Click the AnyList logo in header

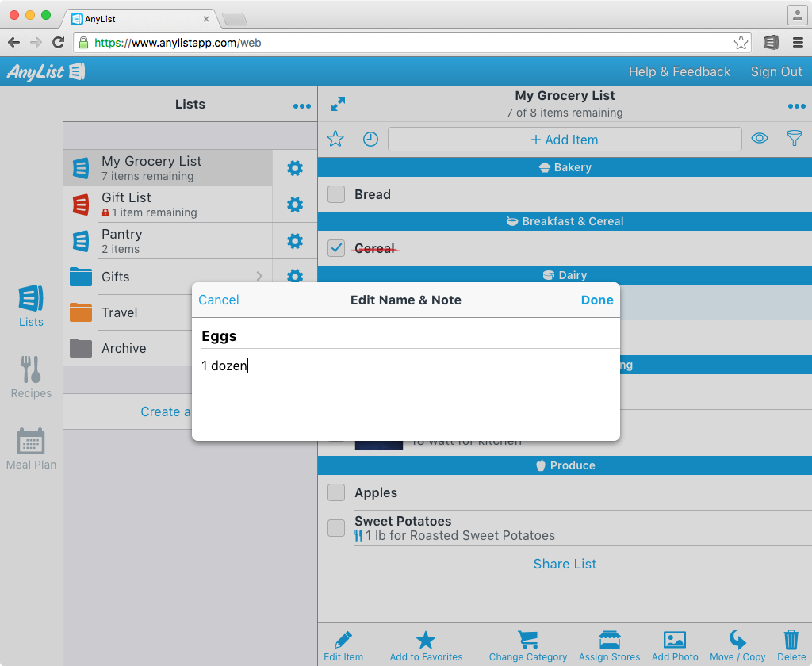pos(45,71)
